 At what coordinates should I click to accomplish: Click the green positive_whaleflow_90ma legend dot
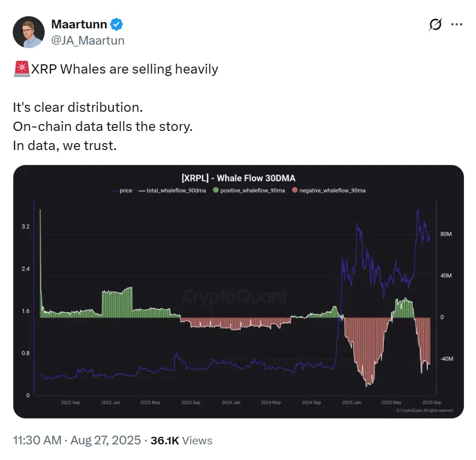click(x=217, y=190)
